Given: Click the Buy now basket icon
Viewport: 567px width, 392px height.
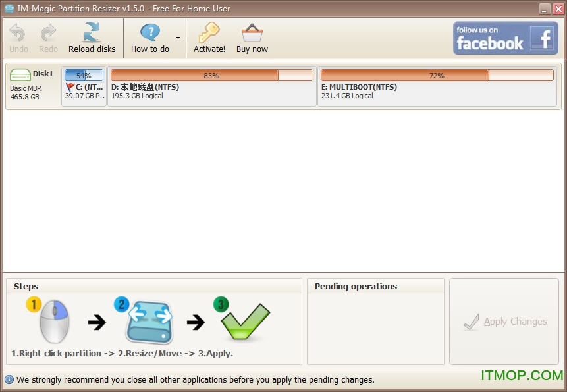Looking at the screenshot, I should [x=252, y=33].
